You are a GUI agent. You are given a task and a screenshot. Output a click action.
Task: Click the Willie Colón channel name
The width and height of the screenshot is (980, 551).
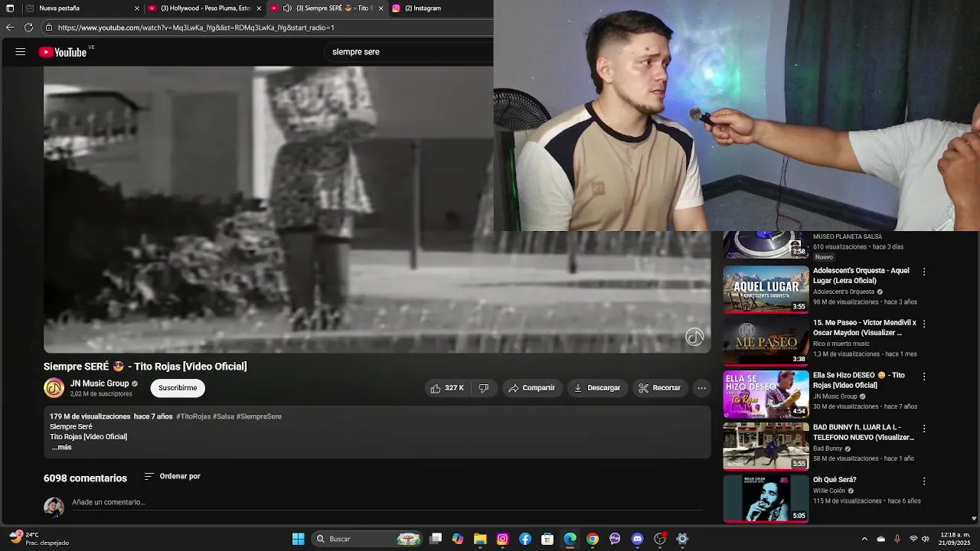tap(829, 491)
